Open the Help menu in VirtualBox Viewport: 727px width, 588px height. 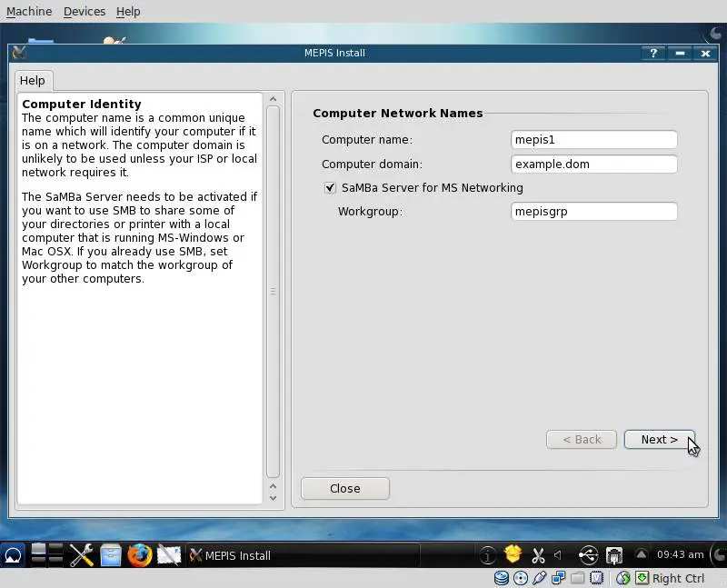[x=128, y=11]
